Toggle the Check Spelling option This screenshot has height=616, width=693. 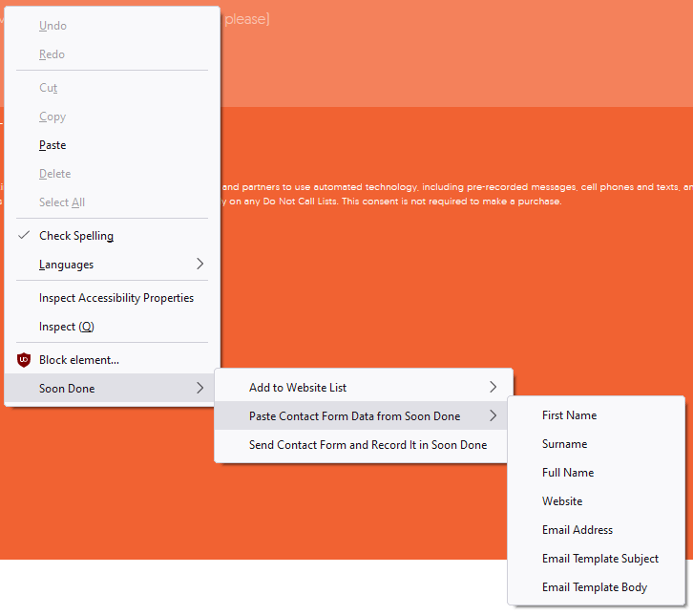pos(113,236)
